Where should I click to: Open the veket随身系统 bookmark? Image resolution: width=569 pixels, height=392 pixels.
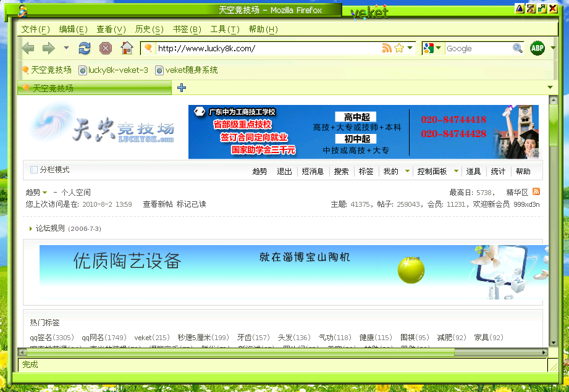187,70
